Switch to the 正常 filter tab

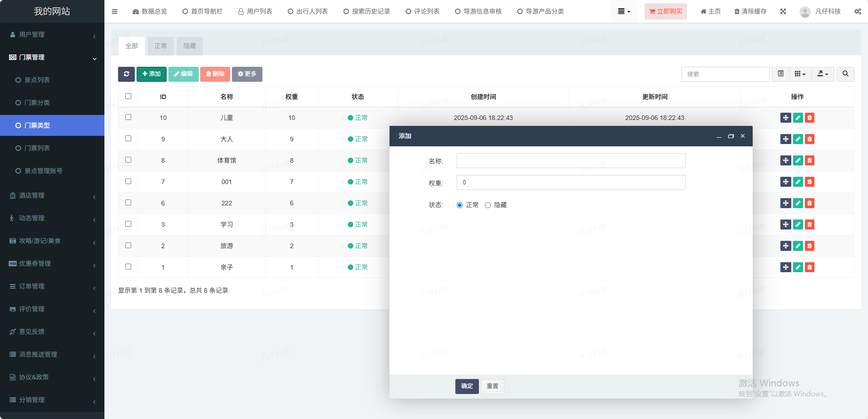pyautogui.click(x=161, y=46)
